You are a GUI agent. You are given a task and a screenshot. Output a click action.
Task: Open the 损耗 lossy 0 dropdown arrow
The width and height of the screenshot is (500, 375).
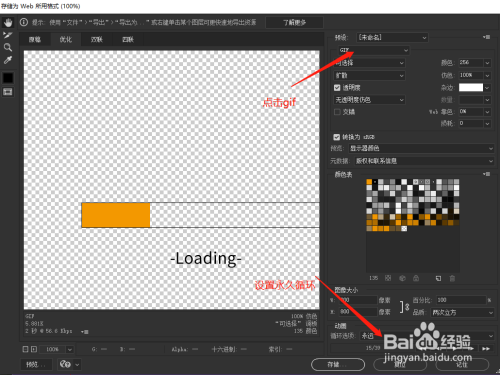[x=487, y=123]
